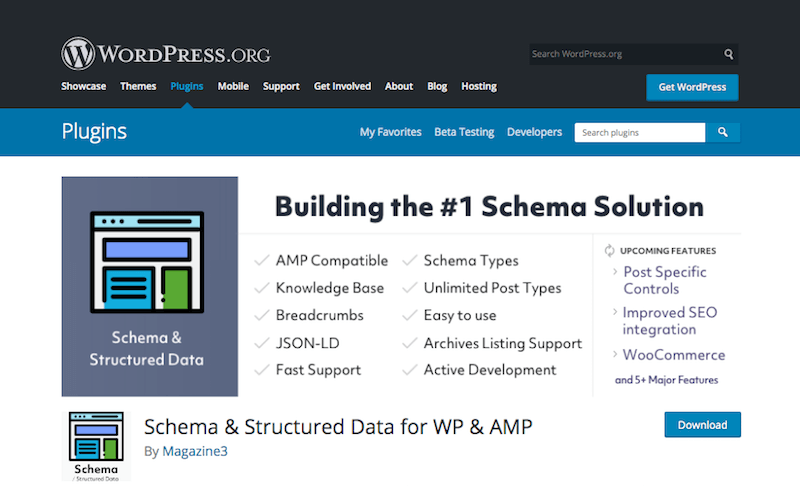
Task: Select the Plugins nav item
Action: coord(187,86)
